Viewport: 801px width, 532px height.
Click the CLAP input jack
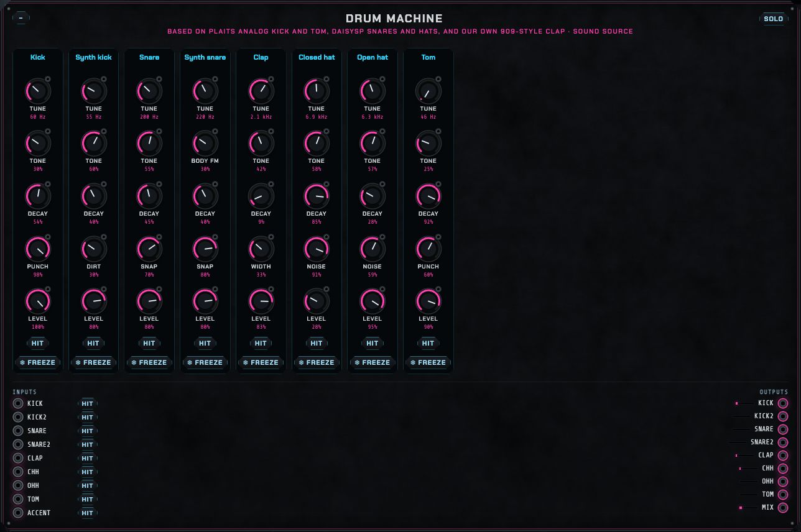18,458
